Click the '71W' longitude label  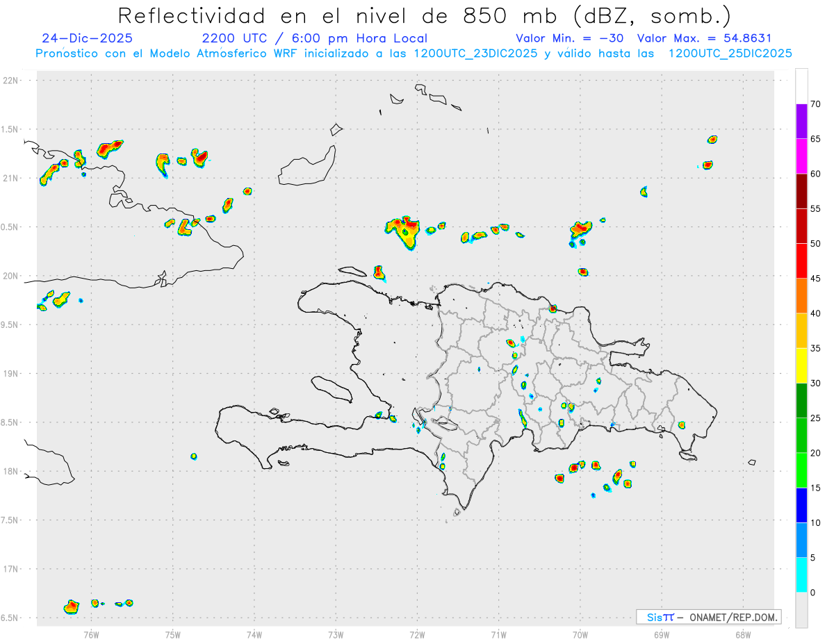click(x=499, y=634)
